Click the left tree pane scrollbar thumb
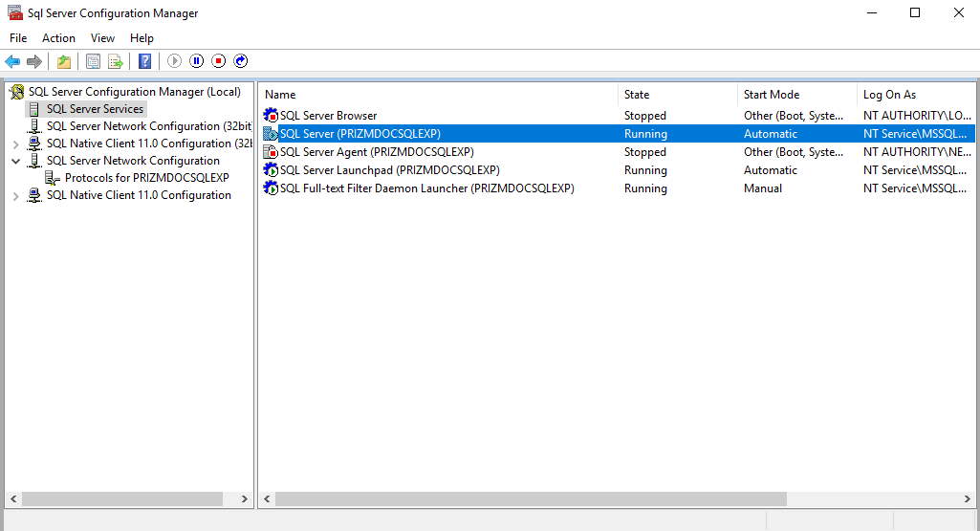The width and height of the screenshot is (980, 531). [122, 499]
